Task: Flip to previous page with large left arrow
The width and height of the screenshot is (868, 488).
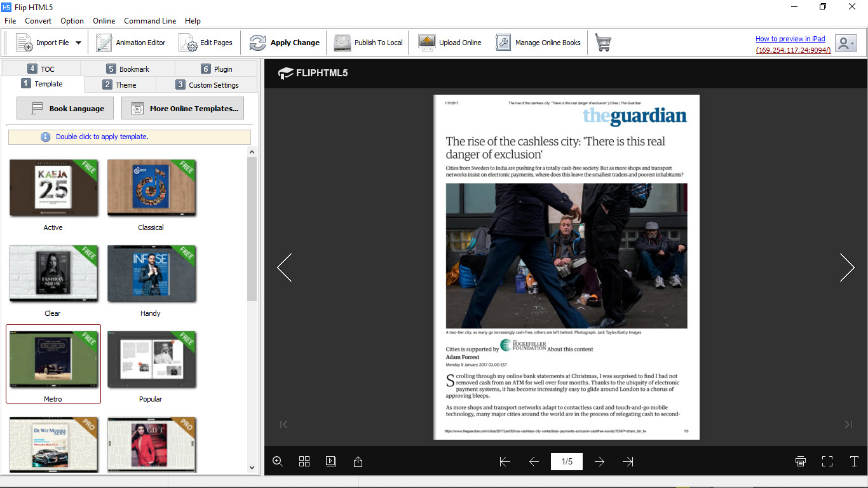Action: coord(285,268)
